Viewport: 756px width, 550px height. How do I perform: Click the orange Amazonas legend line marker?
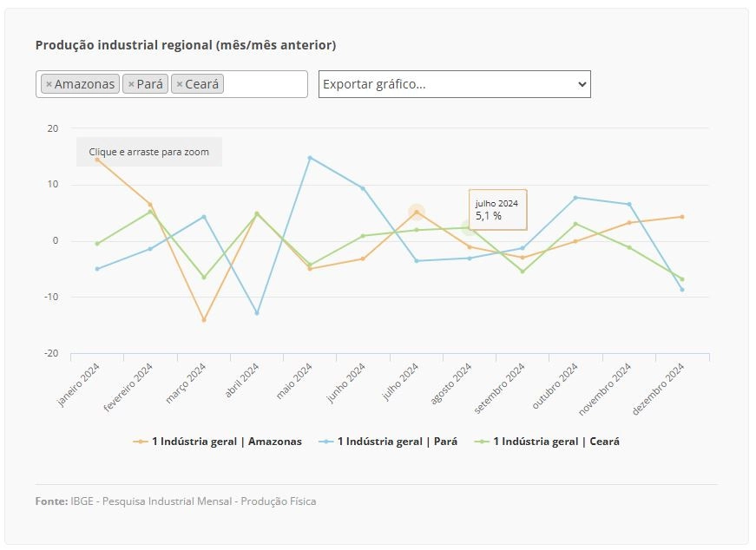click(141, 442)
